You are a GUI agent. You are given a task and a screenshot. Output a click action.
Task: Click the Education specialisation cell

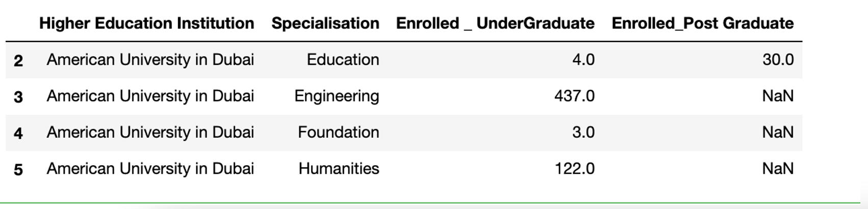click(343, 60)
